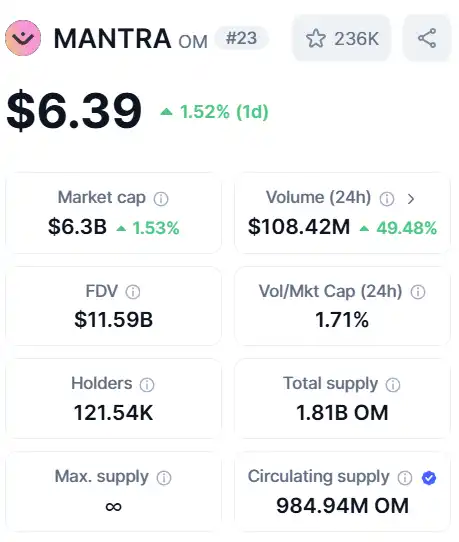Click the Holders 121.54K value

tap(113, 413)
